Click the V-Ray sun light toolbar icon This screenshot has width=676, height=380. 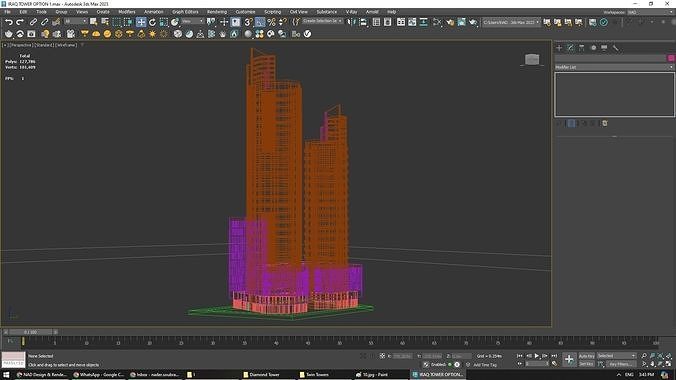(152, 34)
